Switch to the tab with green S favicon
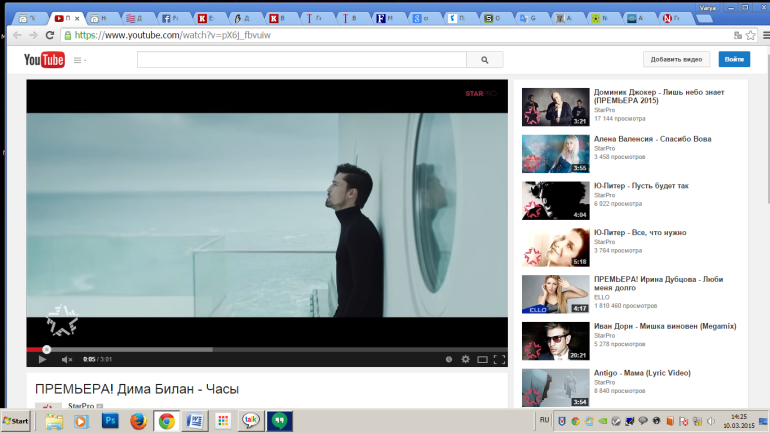Image resolution: width=770 pixels, height=433 pixels. coord(495,19)
